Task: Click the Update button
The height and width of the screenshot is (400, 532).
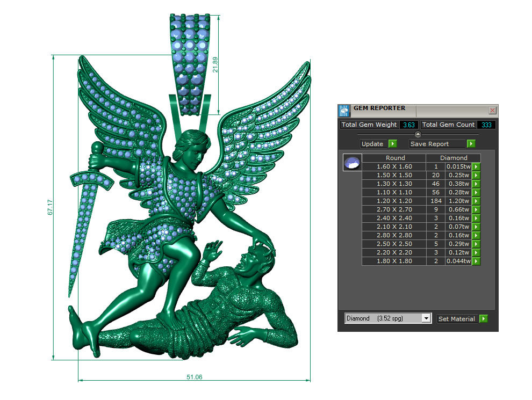Action: click(x=374, y=144)
